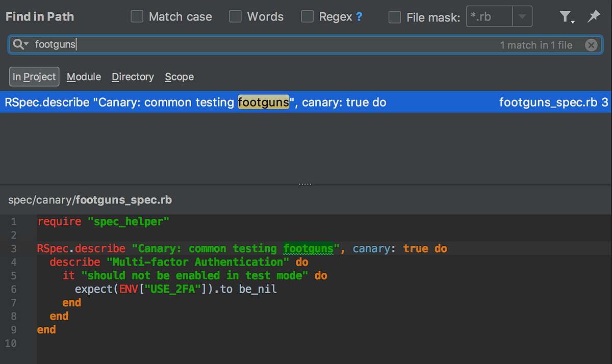Click the "Multi-factor Authentication" describe line
Viewport: 612px width, 364px height.
tap(179, 262)
